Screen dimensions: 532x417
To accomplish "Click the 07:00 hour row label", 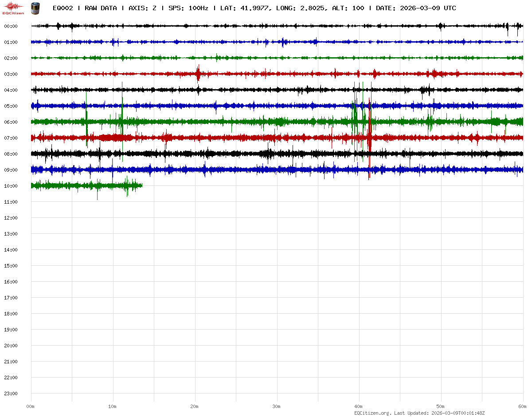I will (11, 138).
